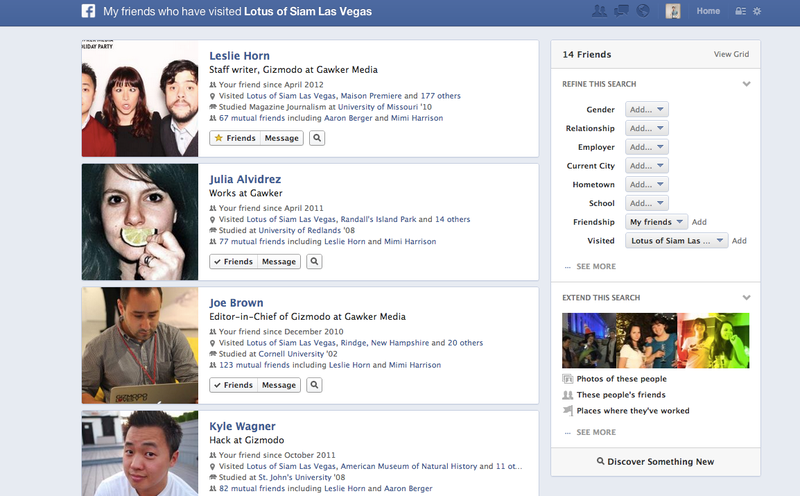Click Maison Premiere link
This screenshot has width=800, height=496.
371,96
